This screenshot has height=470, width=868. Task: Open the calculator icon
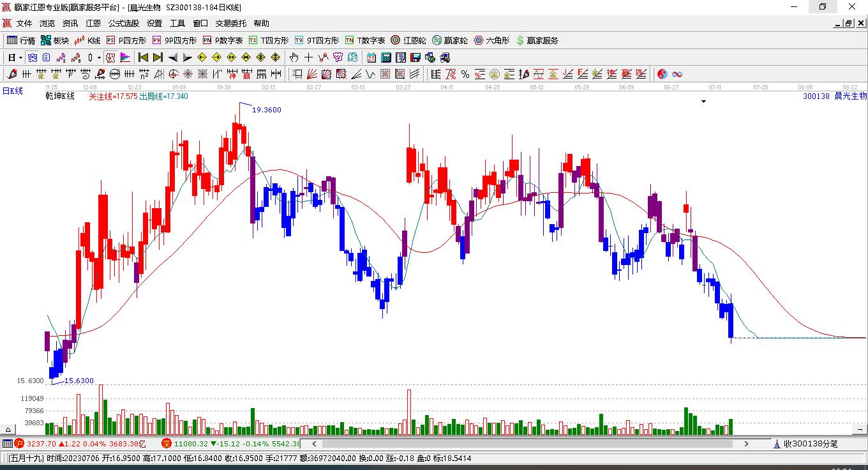tap(385, 57)
